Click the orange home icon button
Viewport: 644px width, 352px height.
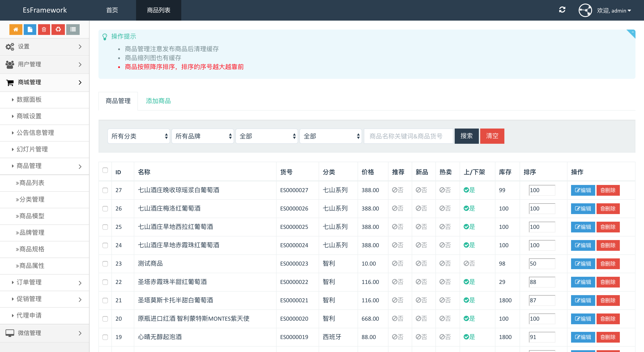click(16, 30)
